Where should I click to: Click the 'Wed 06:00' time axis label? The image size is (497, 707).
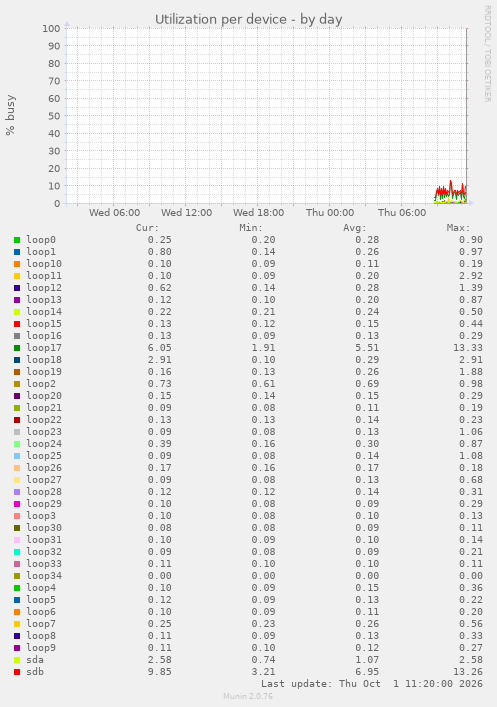pyautogui.click(x=115, y=212)
